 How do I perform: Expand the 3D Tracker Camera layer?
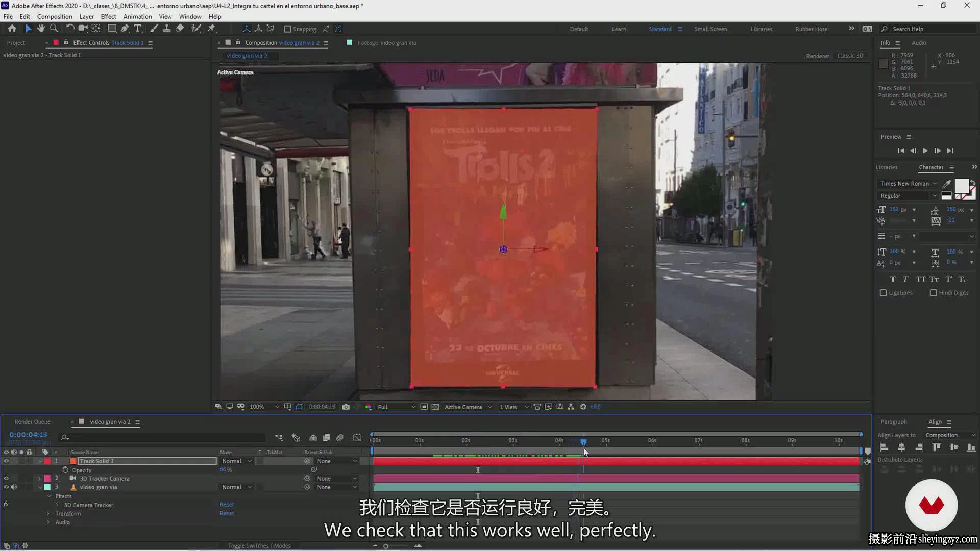39,479
